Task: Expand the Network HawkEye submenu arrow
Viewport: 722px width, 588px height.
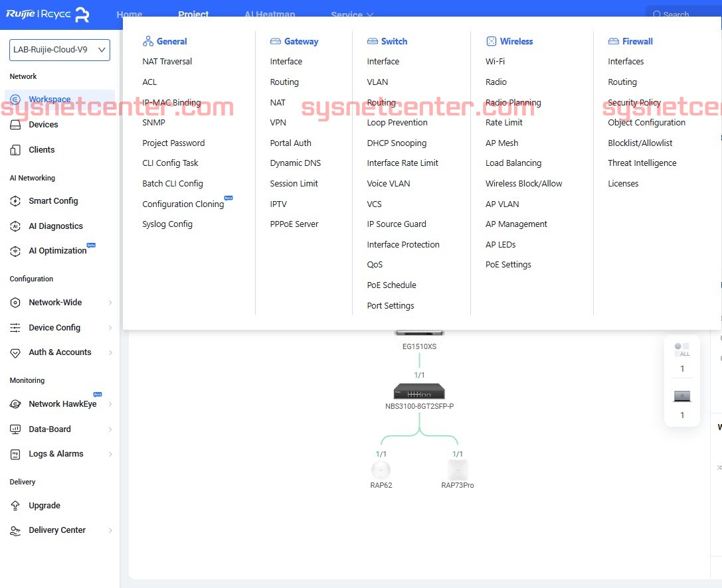Action: [110, 404]
